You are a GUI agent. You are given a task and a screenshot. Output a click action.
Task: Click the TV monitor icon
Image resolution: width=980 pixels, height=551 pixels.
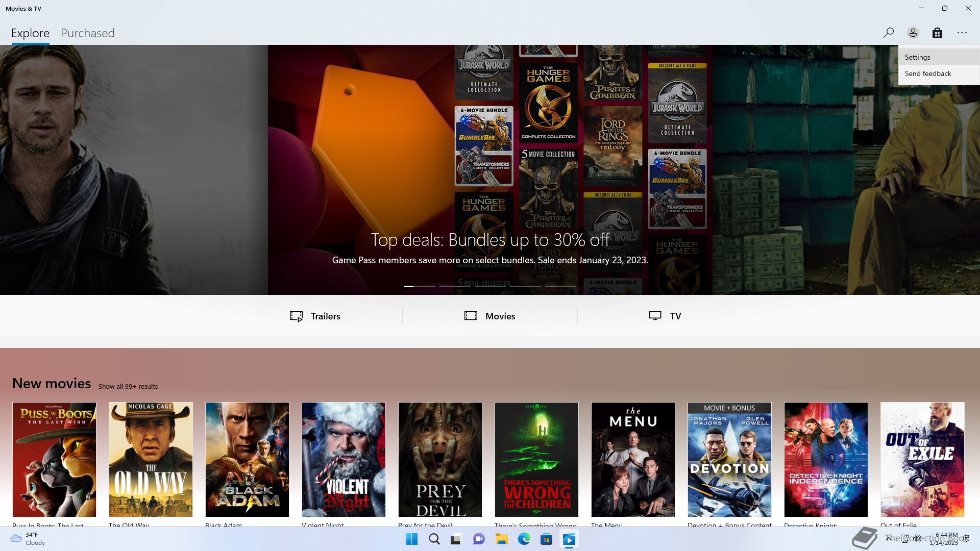(655, 316)
